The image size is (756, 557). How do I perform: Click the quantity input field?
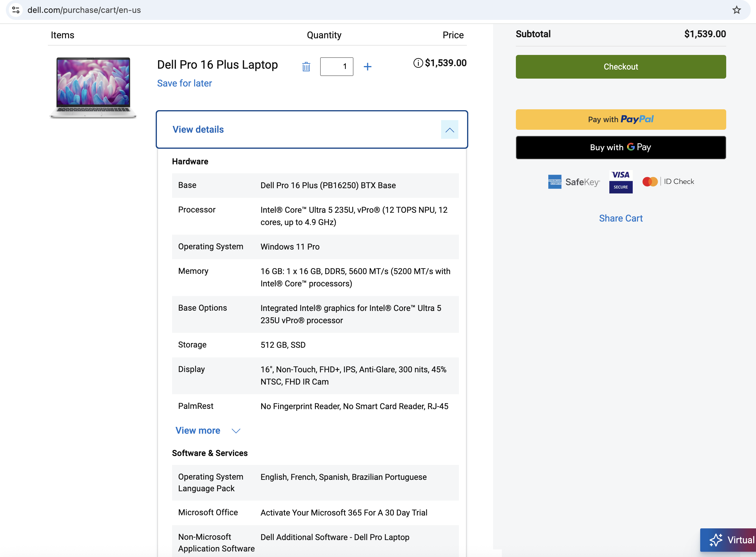tap(337, 67)
